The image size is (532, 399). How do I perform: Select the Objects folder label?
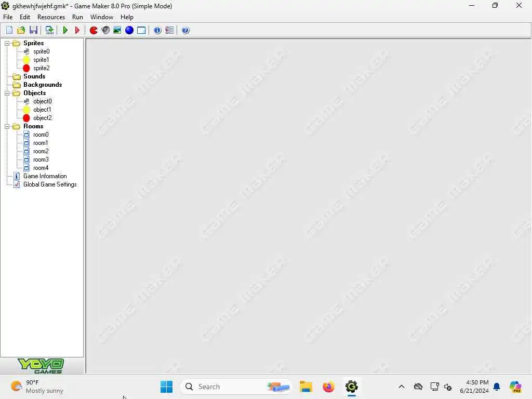[35, 93]
